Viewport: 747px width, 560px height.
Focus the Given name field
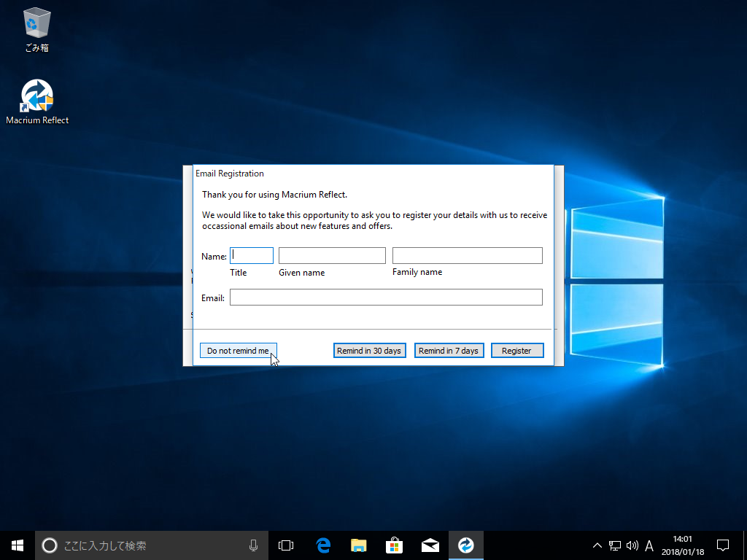coord(332,256)
